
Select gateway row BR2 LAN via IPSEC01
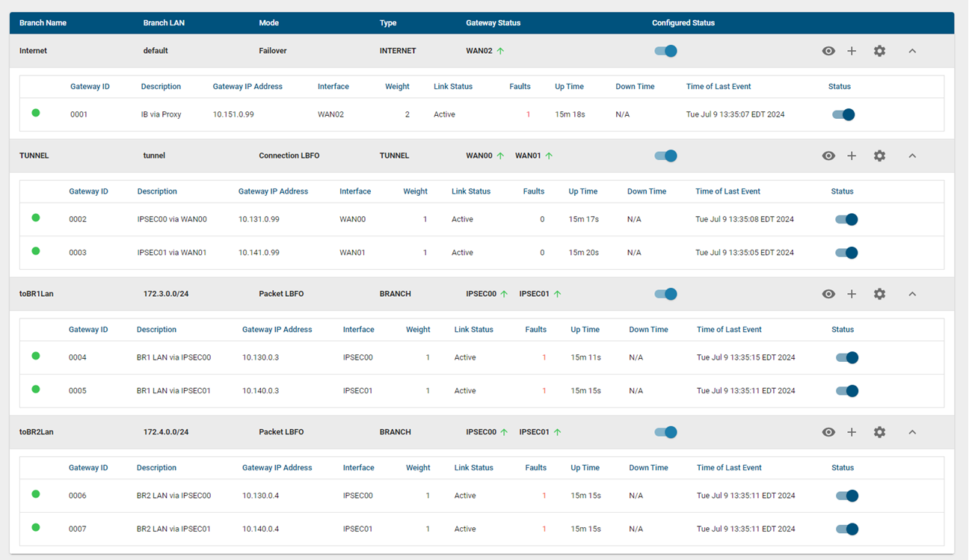tap(173, 529)
